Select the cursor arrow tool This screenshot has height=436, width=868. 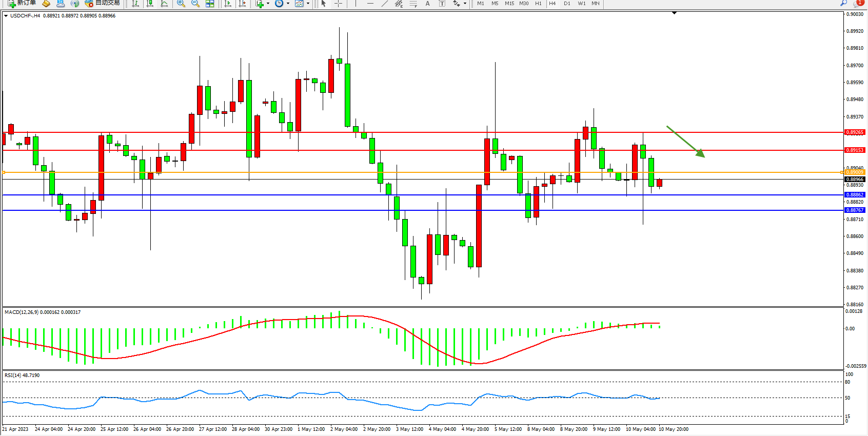(x=324, y=4)
